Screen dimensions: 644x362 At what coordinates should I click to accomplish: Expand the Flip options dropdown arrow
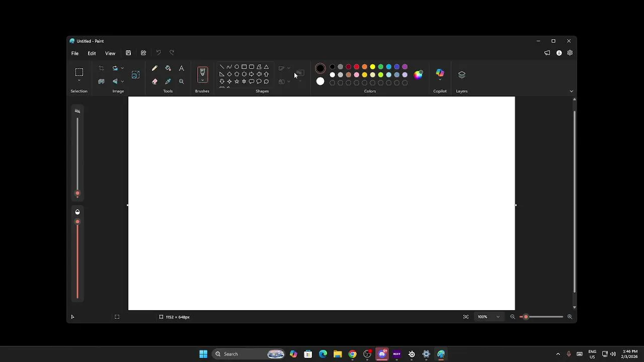point(122,81)
